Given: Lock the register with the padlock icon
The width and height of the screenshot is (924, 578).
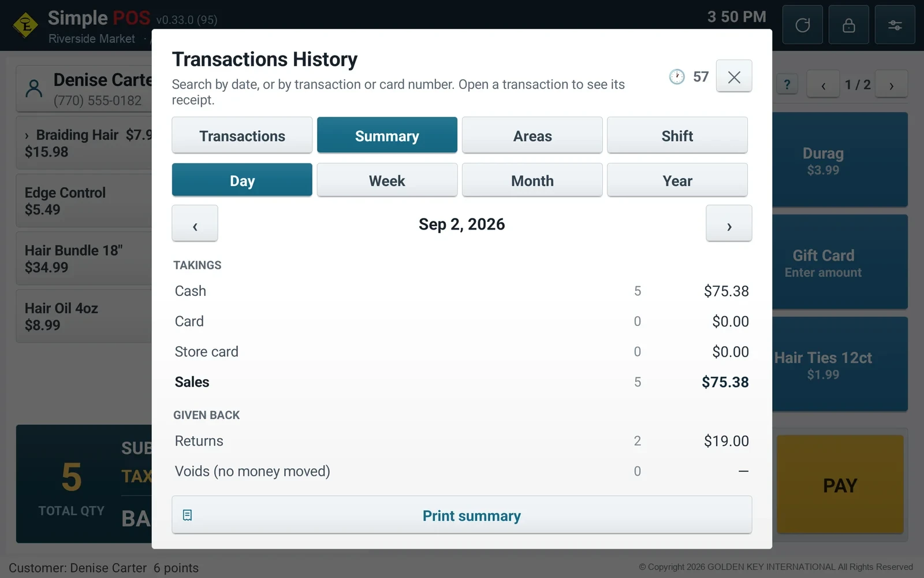Looking at the screenshot, I should click(x=848, y=25).
